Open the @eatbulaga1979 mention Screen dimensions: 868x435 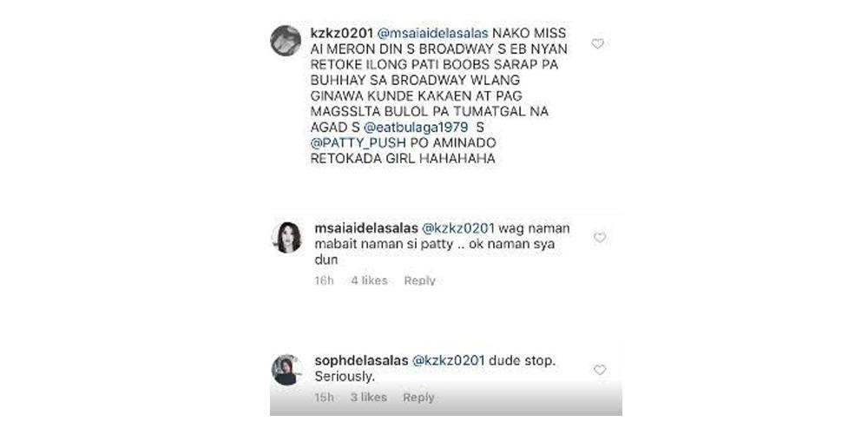click(x=416, y=128)
